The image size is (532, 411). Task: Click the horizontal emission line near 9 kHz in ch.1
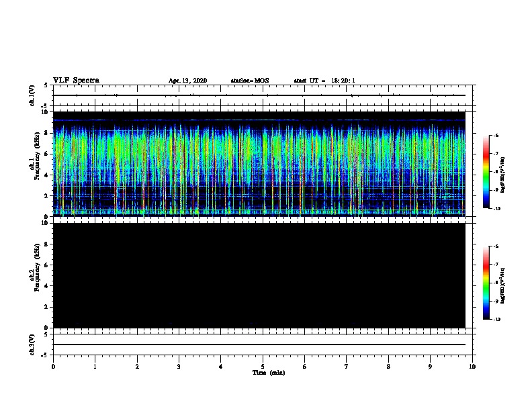point(259,120)
